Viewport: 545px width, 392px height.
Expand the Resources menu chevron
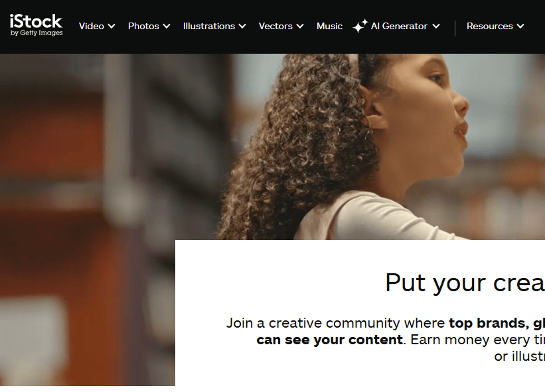click(520, 26)
